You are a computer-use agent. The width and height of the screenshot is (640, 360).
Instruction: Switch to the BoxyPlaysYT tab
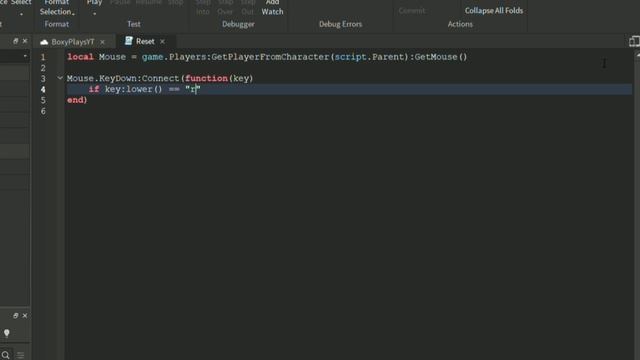coord(73,42)
